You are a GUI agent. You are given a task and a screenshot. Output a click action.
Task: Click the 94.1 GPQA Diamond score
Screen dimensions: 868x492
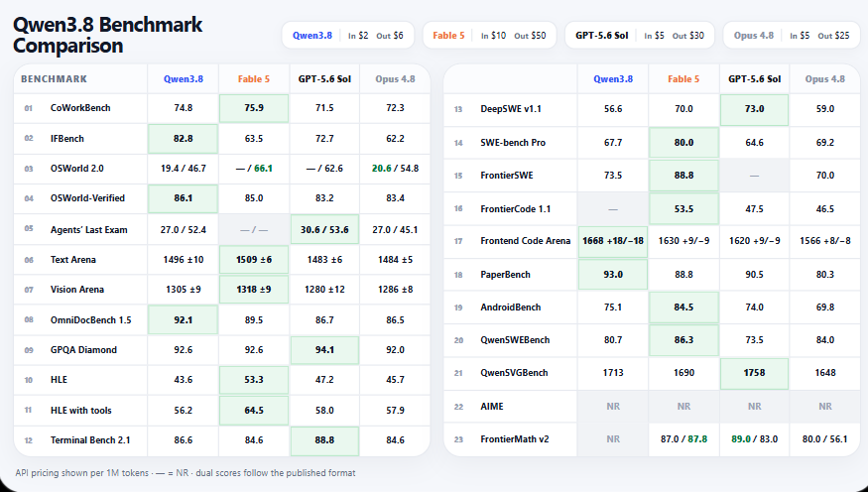[324, 350]
